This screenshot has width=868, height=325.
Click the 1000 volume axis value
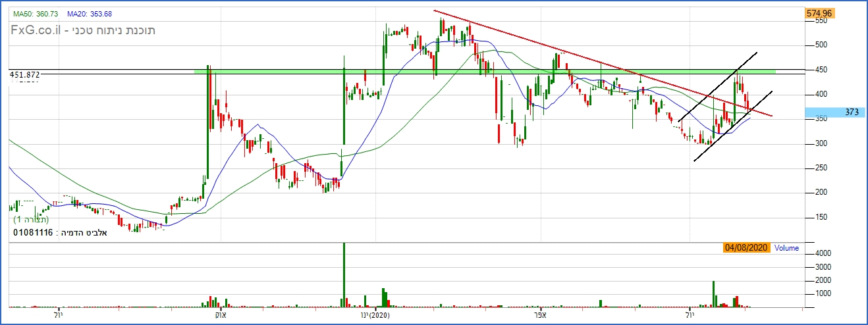point(822,293)
